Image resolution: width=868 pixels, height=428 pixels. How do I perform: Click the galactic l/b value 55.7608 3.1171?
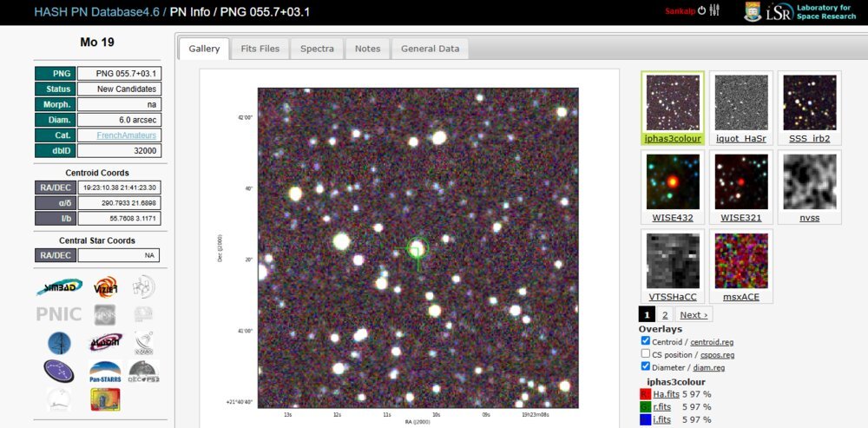click(x=120, y=218)
